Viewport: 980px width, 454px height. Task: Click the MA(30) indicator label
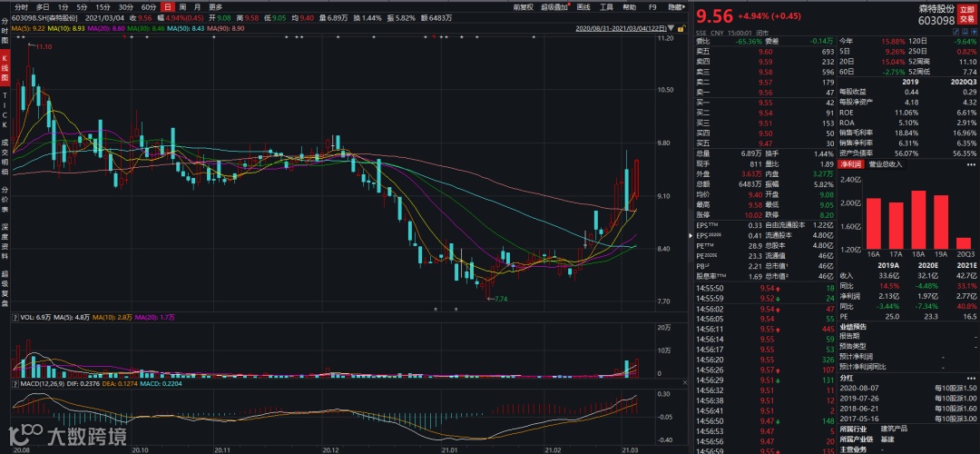point(145,29)
